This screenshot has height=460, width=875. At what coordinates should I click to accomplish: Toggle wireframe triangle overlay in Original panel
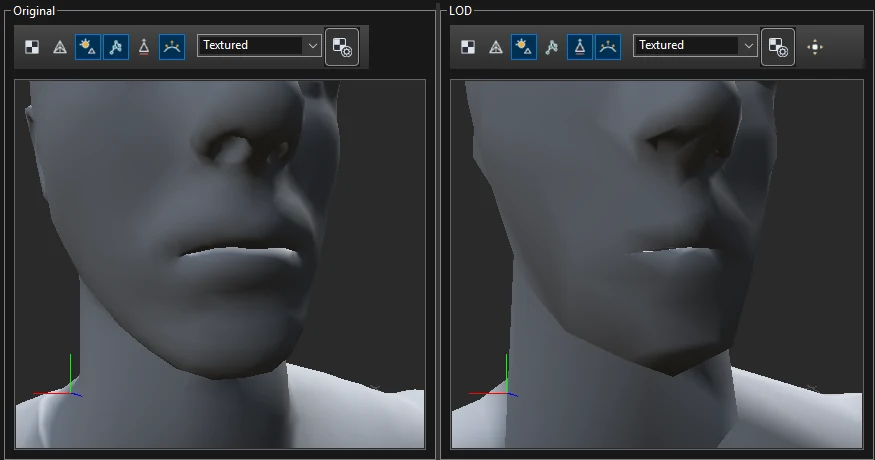point(60,47)
